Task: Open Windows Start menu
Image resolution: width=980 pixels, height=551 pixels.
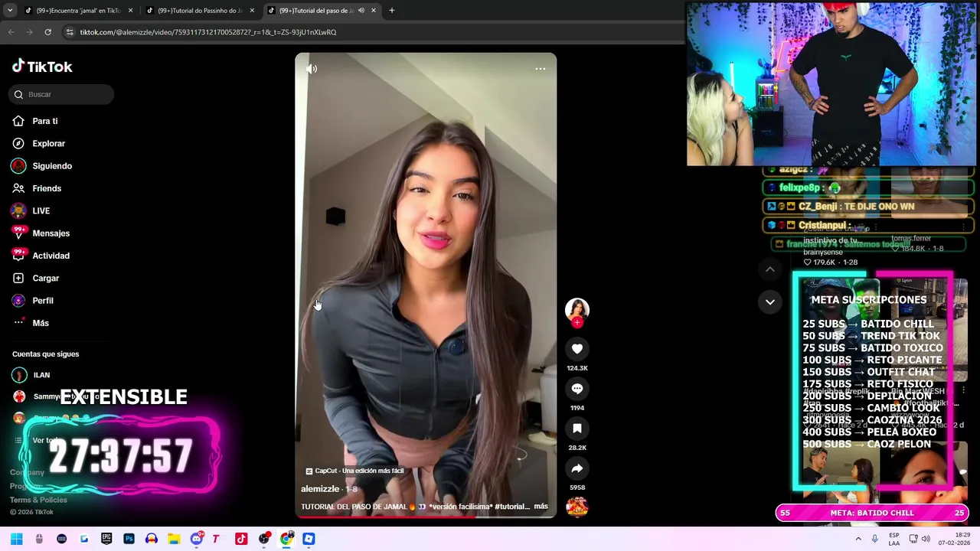Action: 17,539
